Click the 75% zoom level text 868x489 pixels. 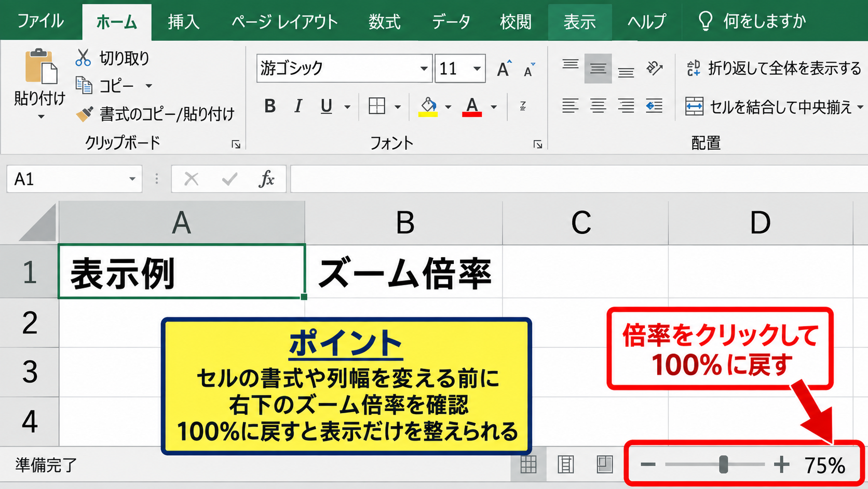click(x=825, y=465)
